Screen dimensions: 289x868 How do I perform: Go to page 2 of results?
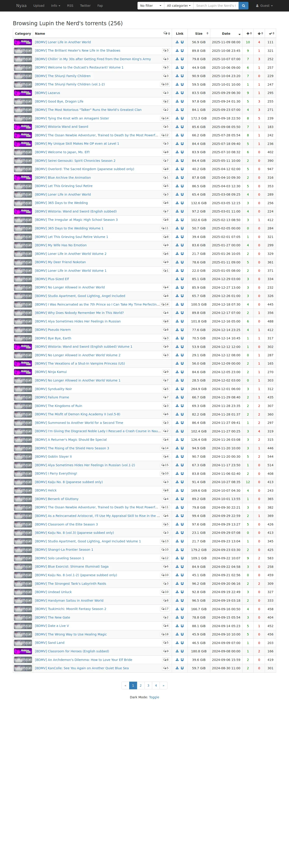pyautogui.click(x=141, y=685)
